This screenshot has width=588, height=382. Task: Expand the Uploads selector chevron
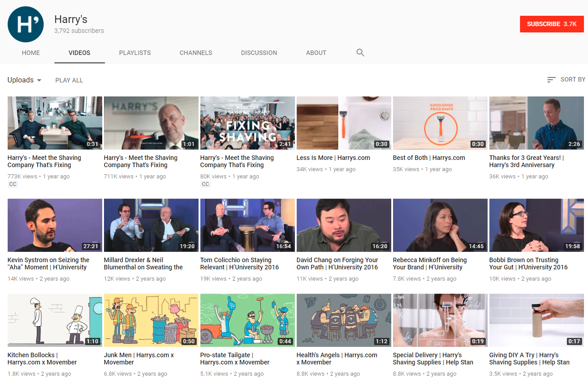[x=40, y=80]
